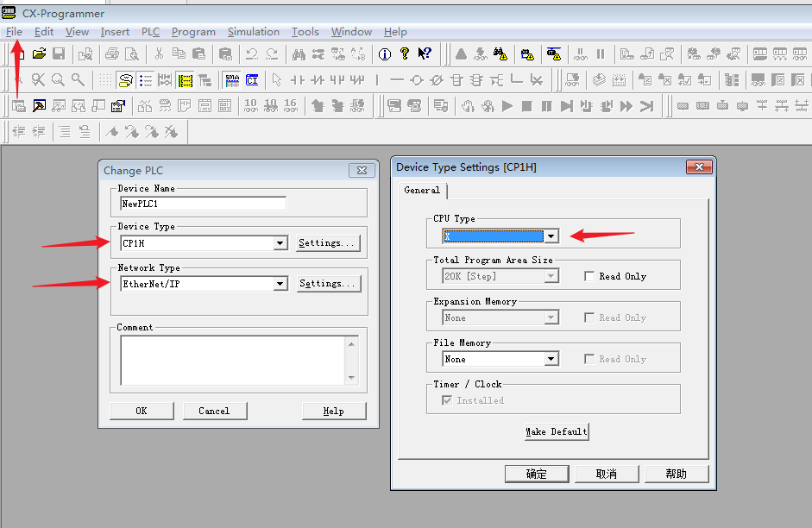This screenshot has height=528, width=812.
Task: Click the Device Name input field
Action: [x=204, y=204]
